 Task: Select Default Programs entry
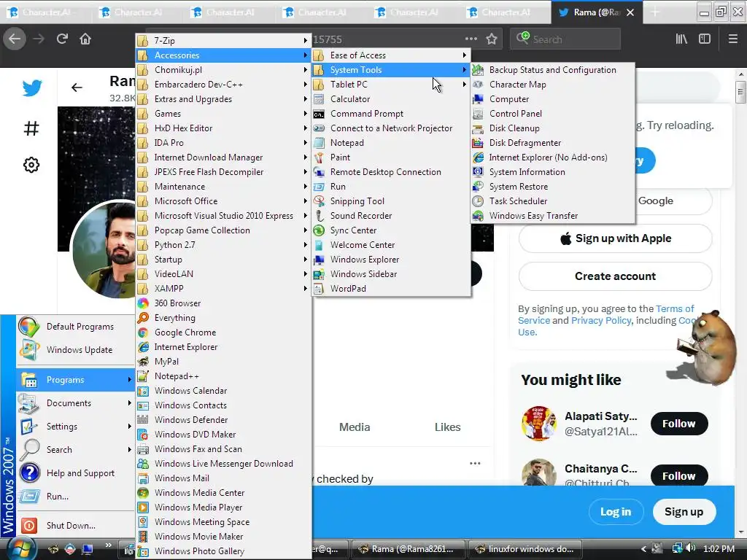[x=75, y=326]
